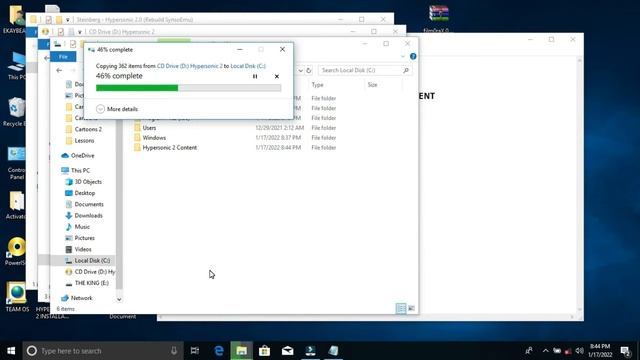Open the address bar history dropdown
The width and height of the screenshot is (640, 360).
(x=300, y=70)
